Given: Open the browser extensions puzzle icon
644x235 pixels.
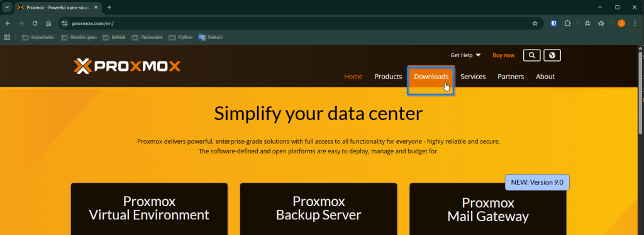Looking at the screenshot, I should pyautogui.click(x=568, y=23).
